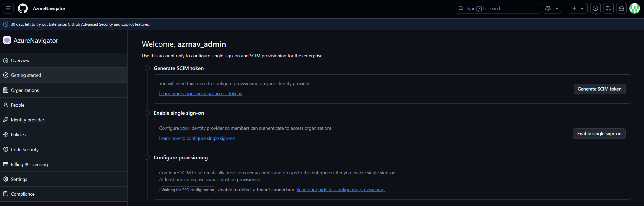Click the Enable single sign-on button

[599, 134]
